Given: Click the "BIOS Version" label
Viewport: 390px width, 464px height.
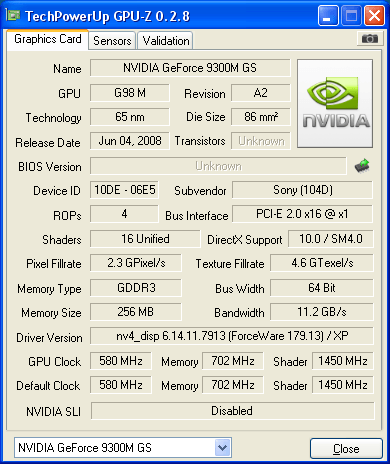Looking at the screenshot, I should [50, 166].
